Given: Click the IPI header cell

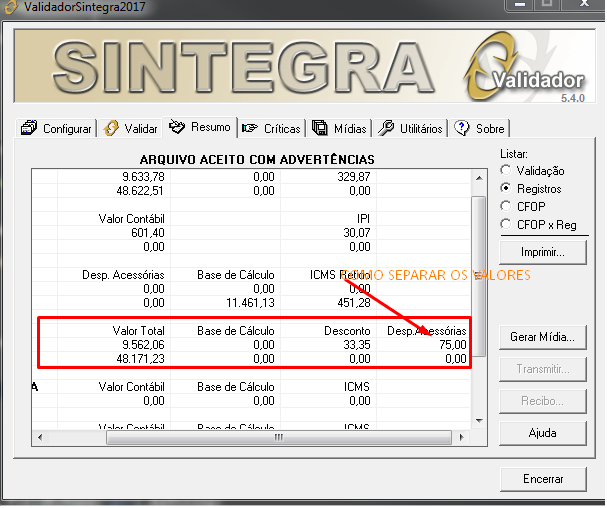Looking at the screenshot, I should click(x=363, y=219).
